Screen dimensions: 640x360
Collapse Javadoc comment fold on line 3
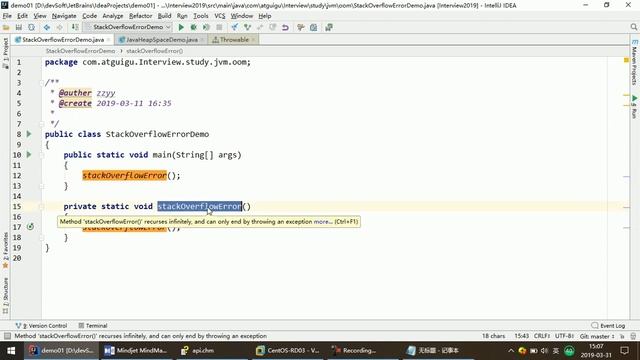click(41, 82)
